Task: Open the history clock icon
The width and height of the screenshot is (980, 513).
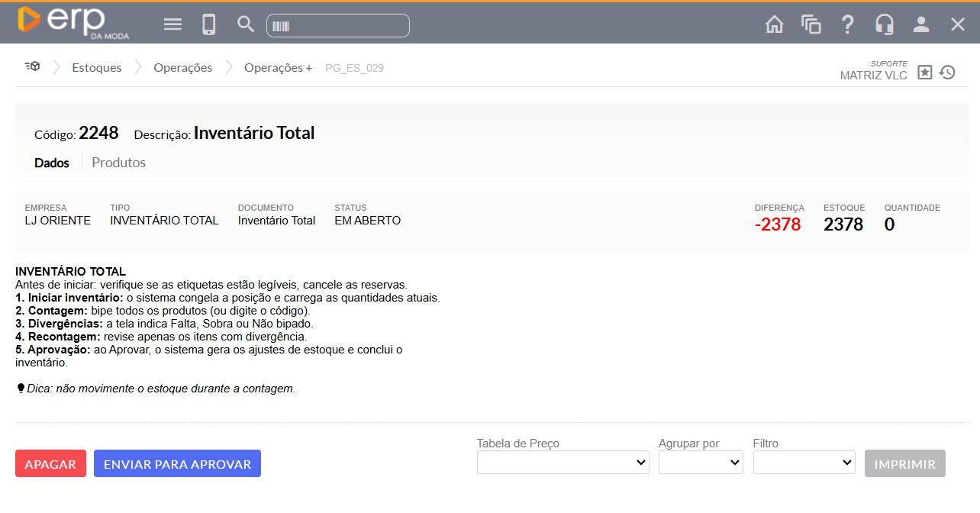Action: click(947, 73)
